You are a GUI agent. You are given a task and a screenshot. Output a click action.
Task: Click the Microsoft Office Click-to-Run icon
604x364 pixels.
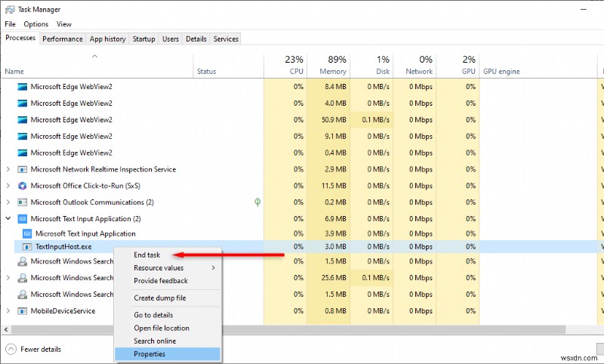coord(23,186)
